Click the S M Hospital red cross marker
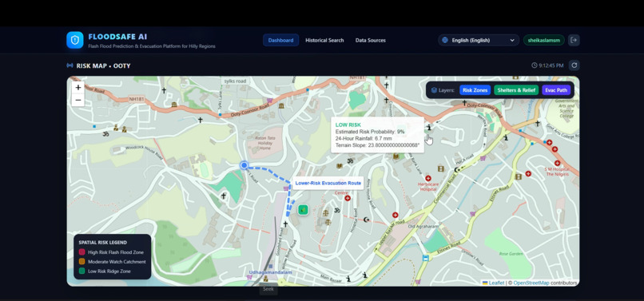Screen dimensions: 644x301 pos(558,163)
